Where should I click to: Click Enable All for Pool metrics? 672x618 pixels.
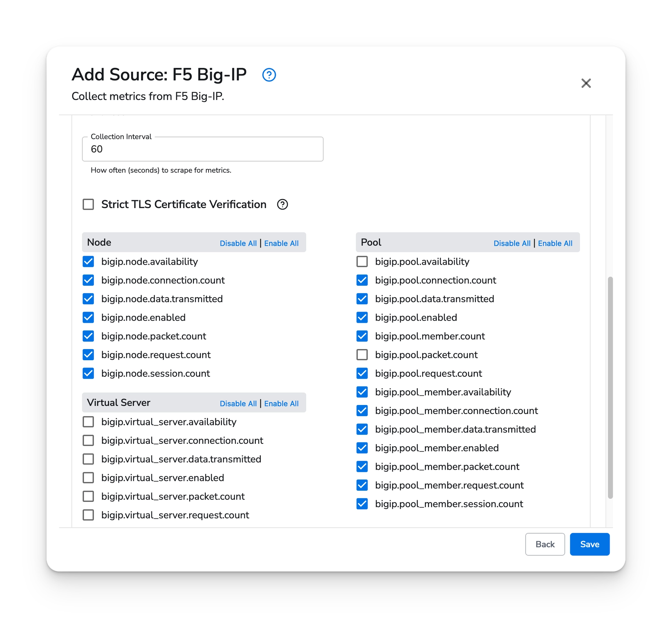click(x=555, y=243)
